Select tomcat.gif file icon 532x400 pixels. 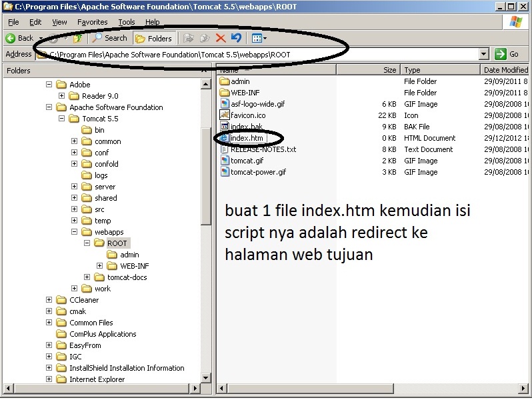point(225,161)
